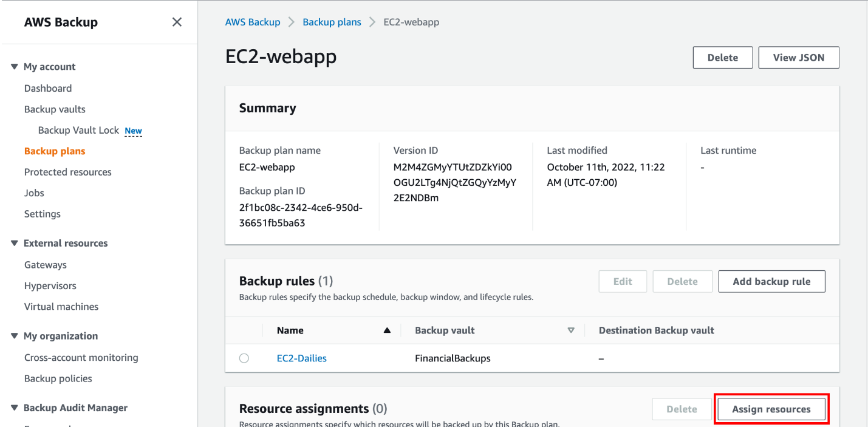The height and width of the screenshot is (427, 868).
Task: Open Cross-account monitoring
Action: coord(81,358)
